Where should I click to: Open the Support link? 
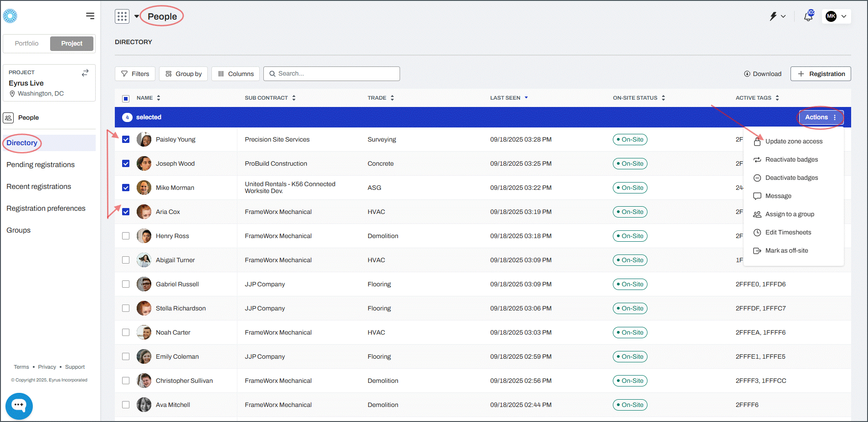click(75, 367)
